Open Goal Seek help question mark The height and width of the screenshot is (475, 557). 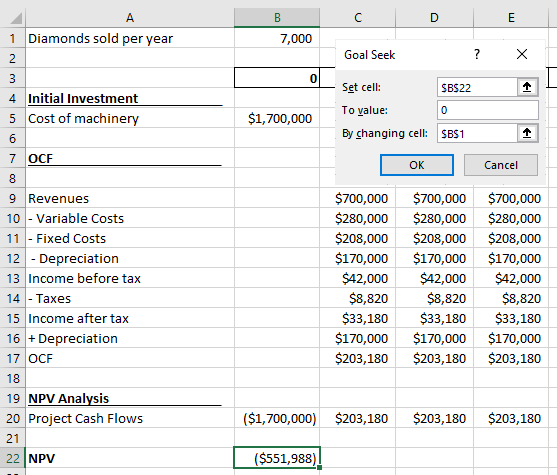click(477, 54)
